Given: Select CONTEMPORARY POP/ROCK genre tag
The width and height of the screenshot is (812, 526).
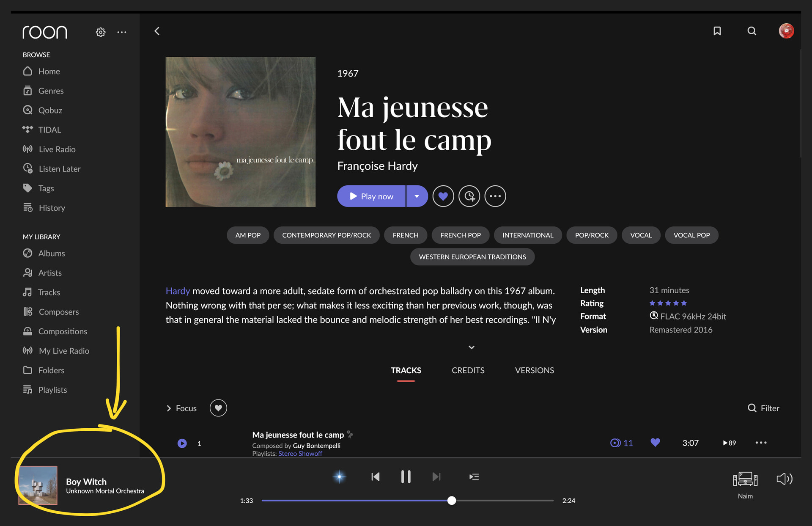Looking at the screenshot, I should [326, 235].
